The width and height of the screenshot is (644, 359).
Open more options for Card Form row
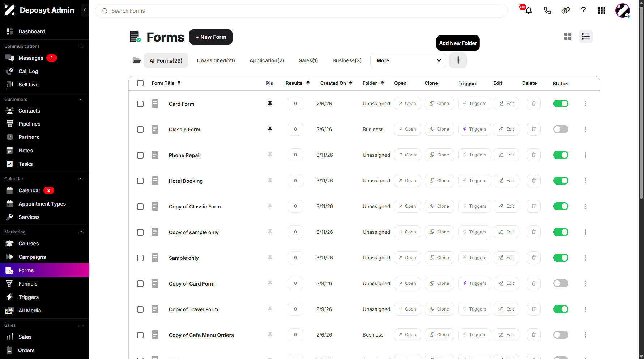pyautogui.click(x=585, y=104)
